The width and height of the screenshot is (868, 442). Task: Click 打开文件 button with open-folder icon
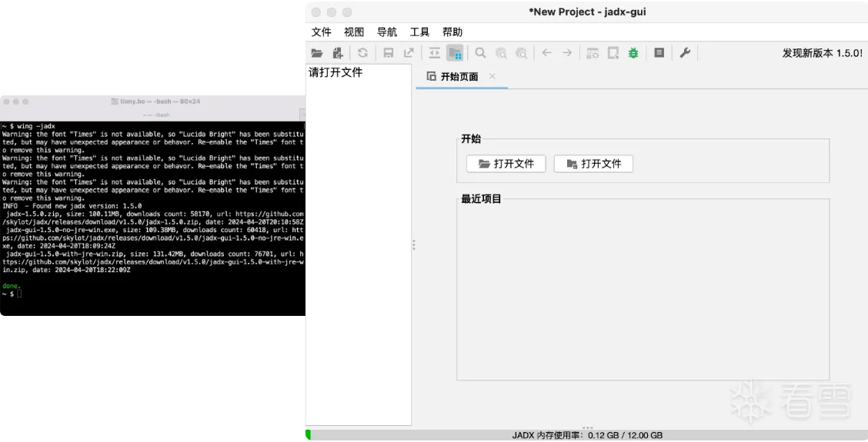point(506,164)
